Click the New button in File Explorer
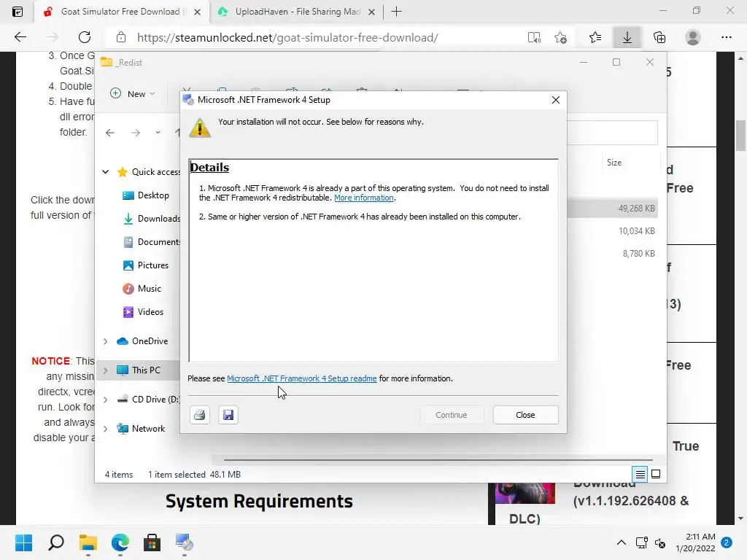This screenshot has width=747, height=560. (133, 94)
